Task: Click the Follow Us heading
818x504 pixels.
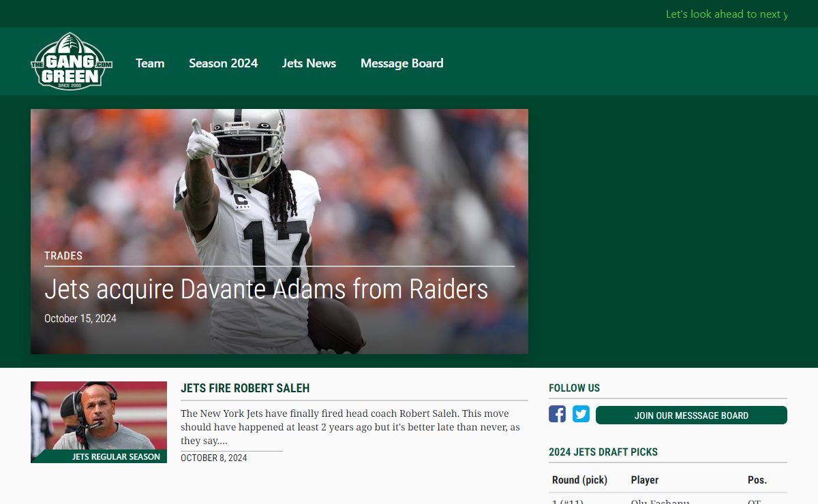Action: pyautogui.click(x=575, y=388)
